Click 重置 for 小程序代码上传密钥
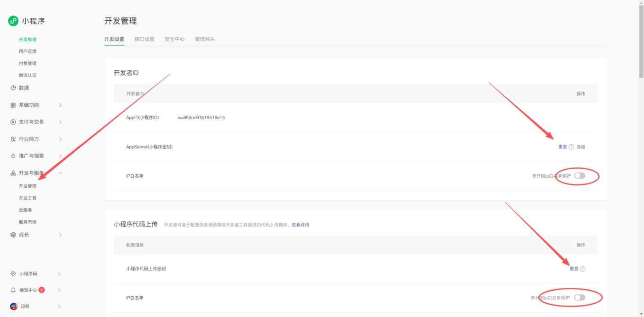The width and height of the screenshot is (644, 317). click(x=574, y=269)
